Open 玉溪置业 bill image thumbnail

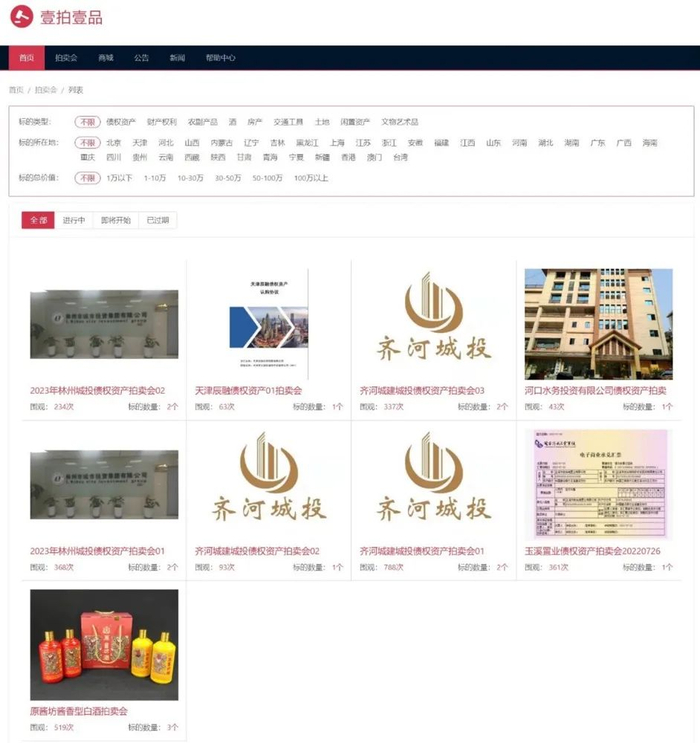(599, 484)
